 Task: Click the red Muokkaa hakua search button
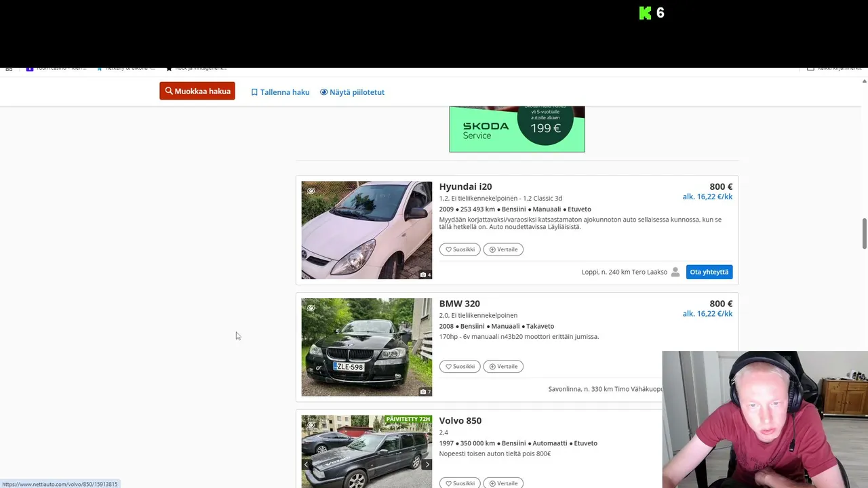point(197,91)
